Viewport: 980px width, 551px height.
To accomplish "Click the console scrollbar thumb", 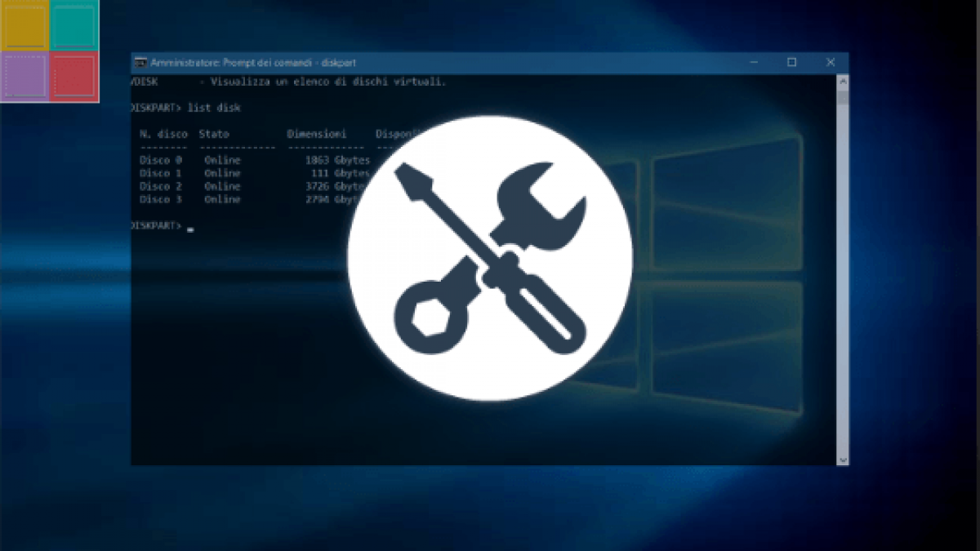I will tap(842, 98).
